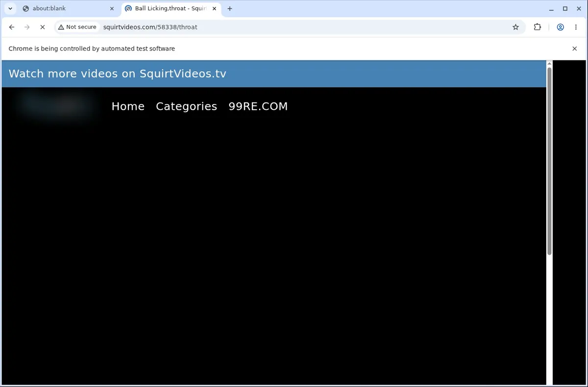Open the Categories link
This screenshot has width=588, height=387.
point(186,106)
